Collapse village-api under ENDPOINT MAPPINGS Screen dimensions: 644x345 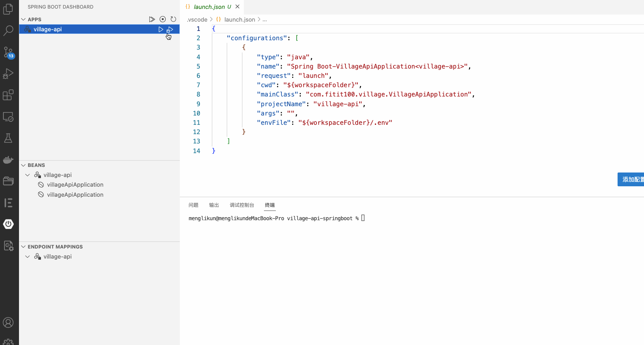28,256
